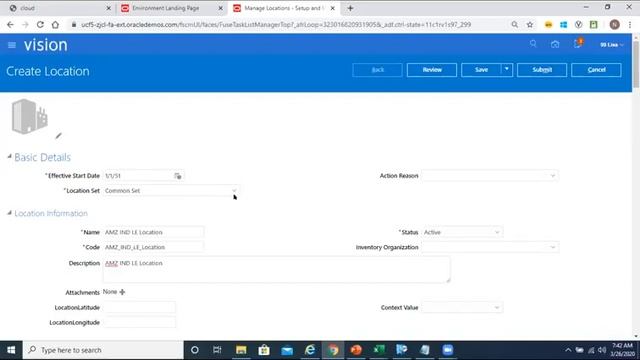Viewport: 640px width, 360px height.
Task: Launch File Explorer from taskbar
Action: click(x=241, y=350)
